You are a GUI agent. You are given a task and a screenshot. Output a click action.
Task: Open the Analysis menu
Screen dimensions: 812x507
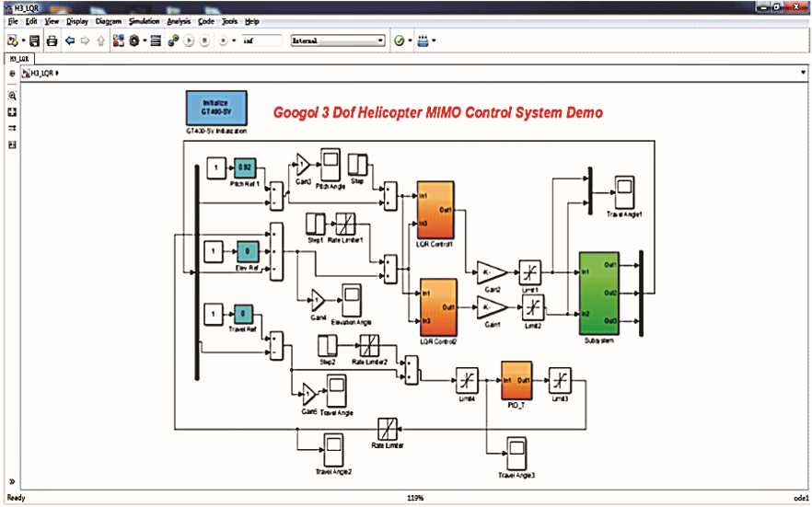[180, 22]
